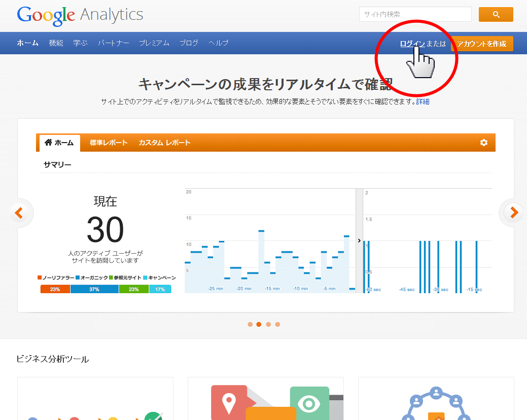Screen dimensions: 527x420
Task: Select the second carousel dot
Action: click(259, 324)
